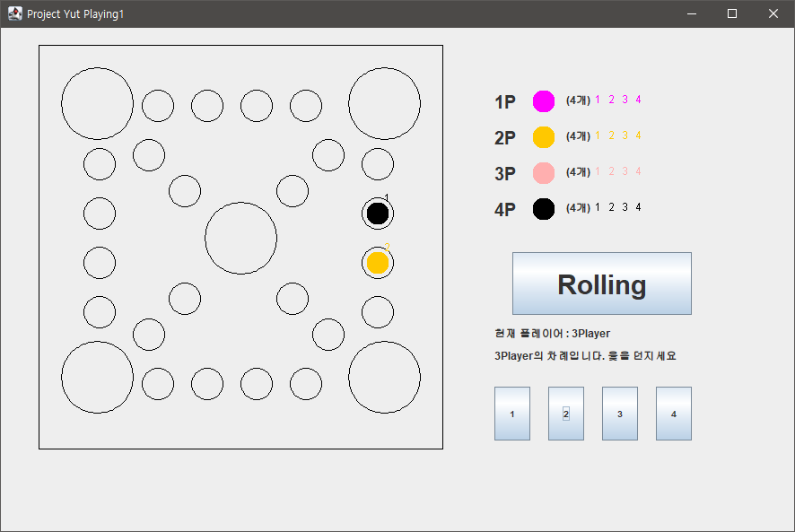This screenshot has width=795, height=532.
Task: Click the Yut game icon in title bar
Action: pos(14,13)
